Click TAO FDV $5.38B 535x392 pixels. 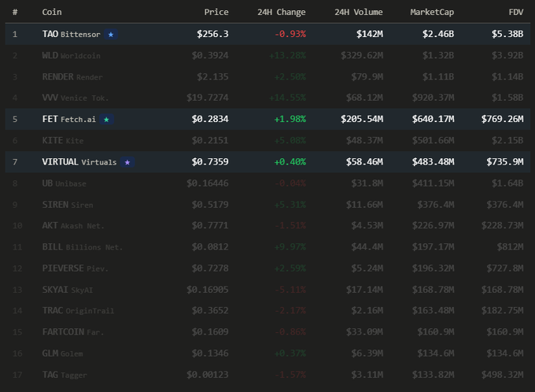tap(507, 34)
